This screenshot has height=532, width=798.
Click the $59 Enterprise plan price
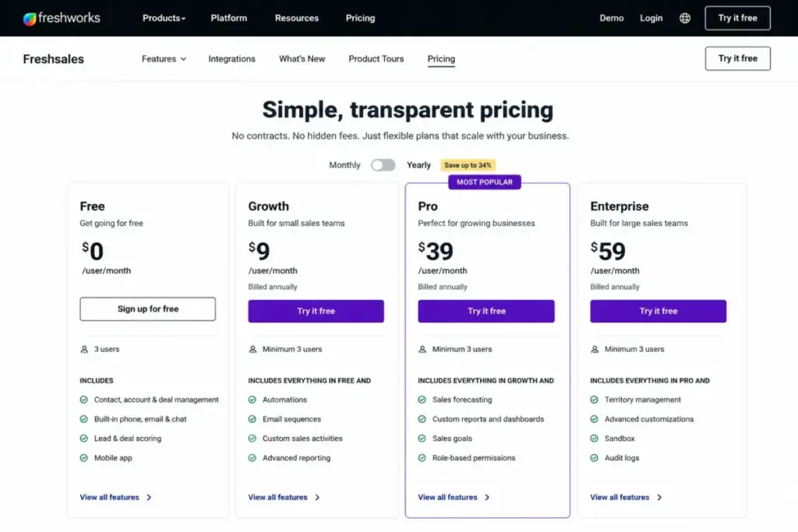[x=608, y=252]
